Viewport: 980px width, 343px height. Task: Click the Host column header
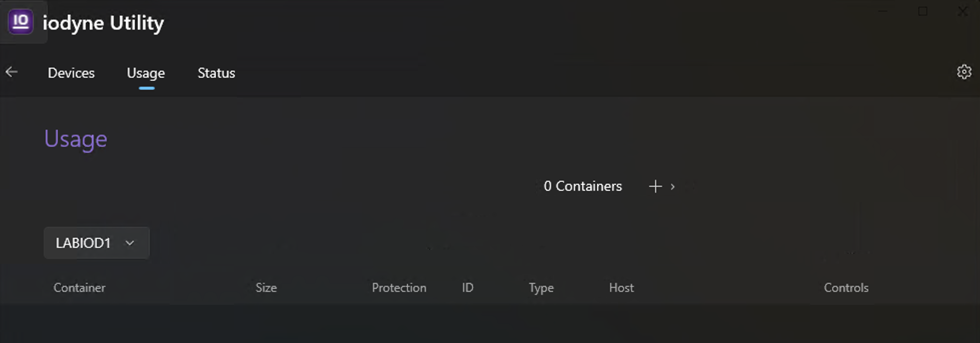click(621, 288)
